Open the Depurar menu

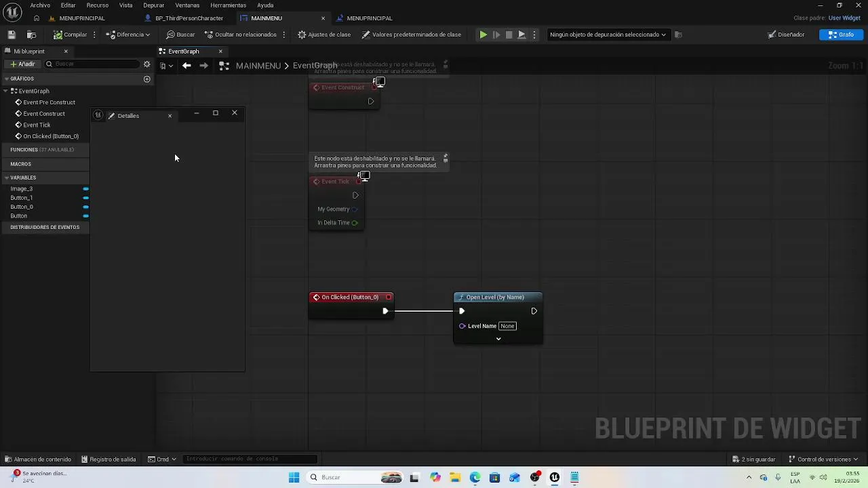click(x=154, y=5)
